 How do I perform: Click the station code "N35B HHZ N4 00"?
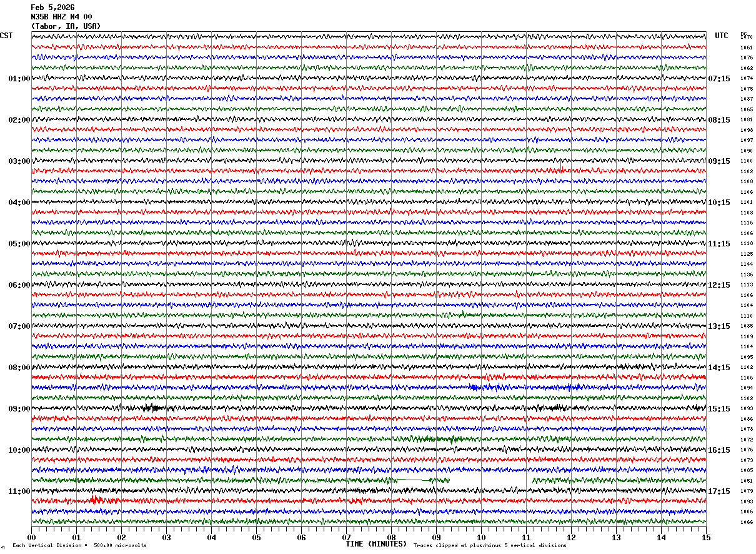point(61,17)
